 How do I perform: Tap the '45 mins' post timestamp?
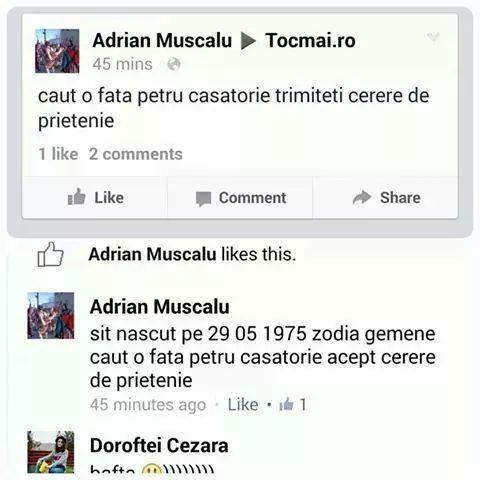(122, 64)
